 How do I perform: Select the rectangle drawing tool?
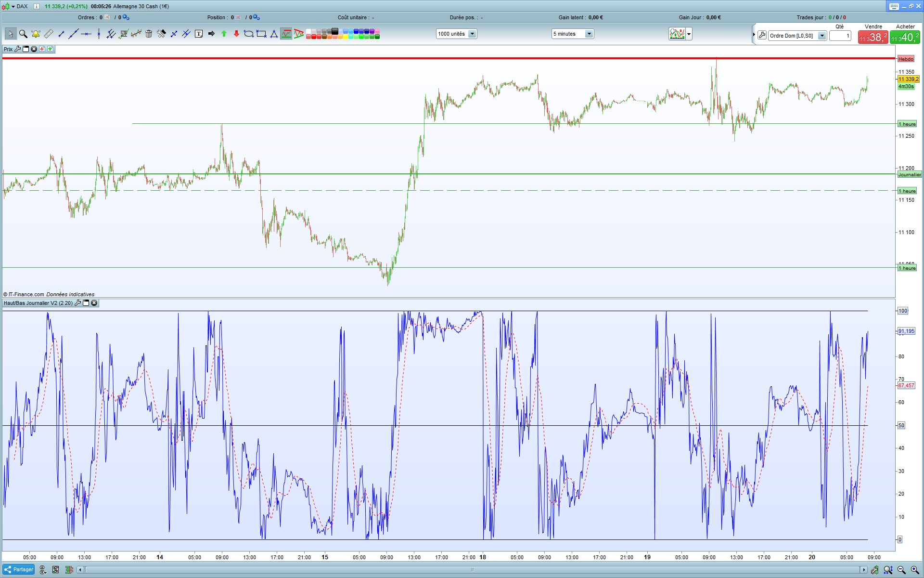click(261, 34)
